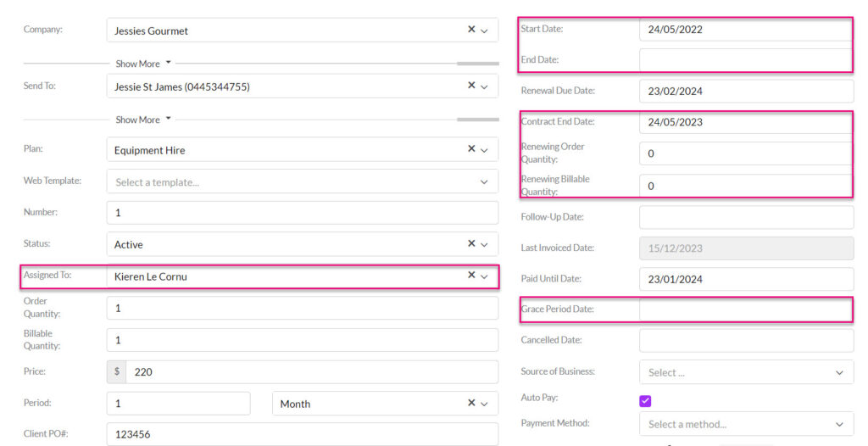Expand Show More under Send To

tap(142, 120)
